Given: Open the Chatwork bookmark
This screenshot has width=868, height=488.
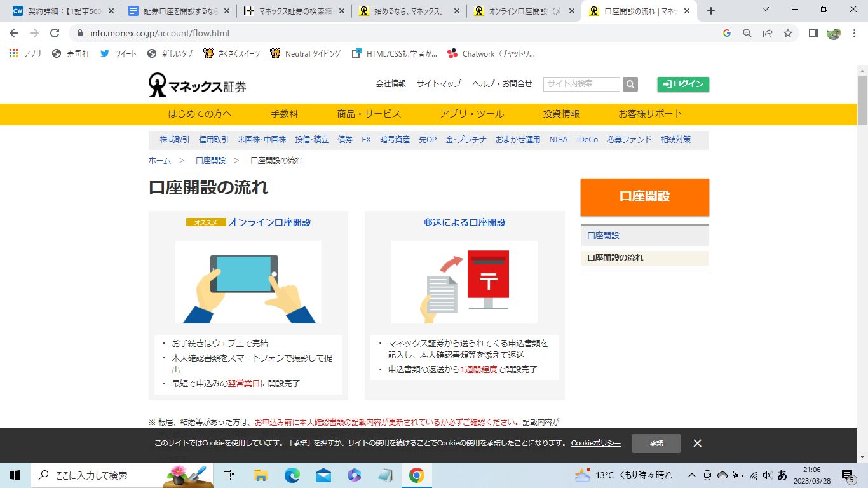Looking at the screenshot, I should 491,54.
